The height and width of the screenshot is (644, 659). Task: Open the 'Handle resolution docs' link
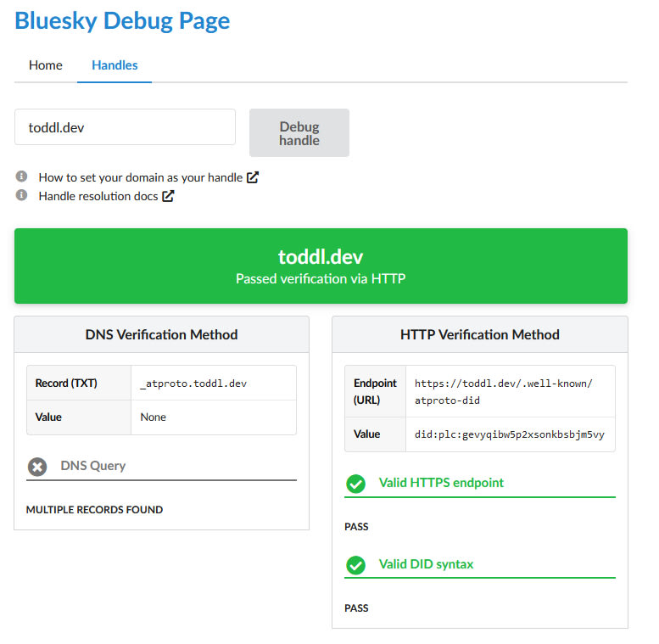(98, 196)
